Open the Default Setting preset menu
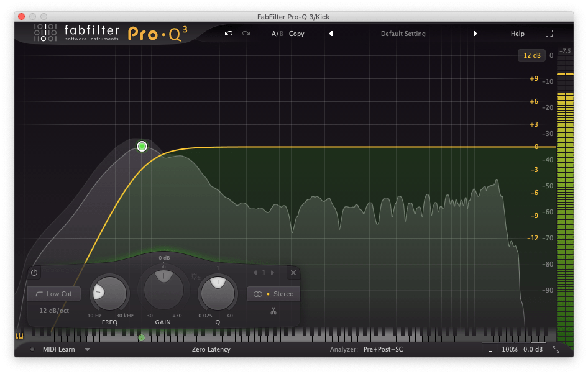The width and height of the screenshot is (588, 374). (403, 34)
